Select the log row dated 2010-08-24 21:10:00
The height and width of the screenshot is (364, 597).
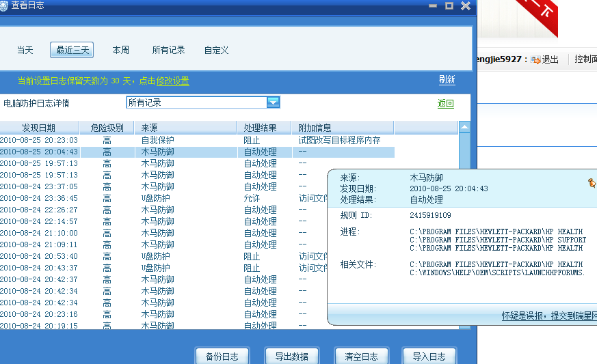163,233
